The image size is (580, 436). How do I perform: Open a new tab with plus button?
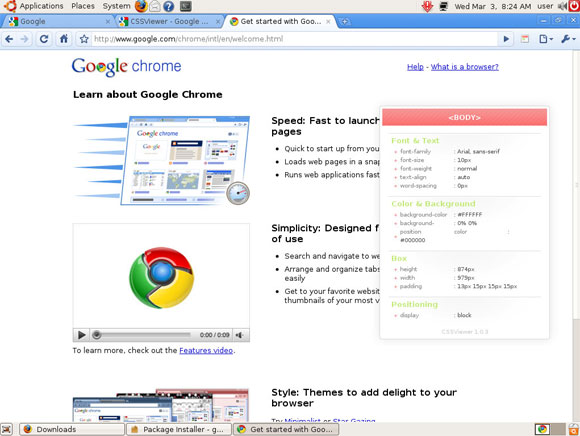click(x=344, y=21)
